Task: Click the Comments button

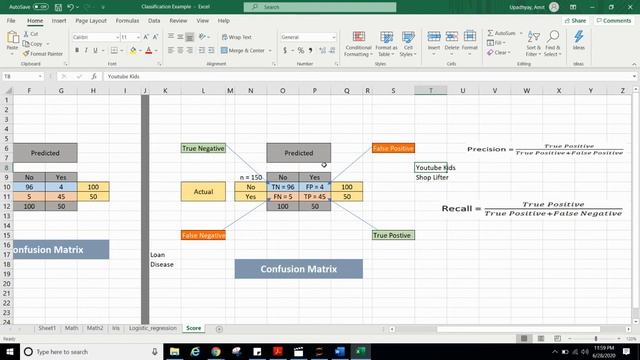Action: (613, 20)
